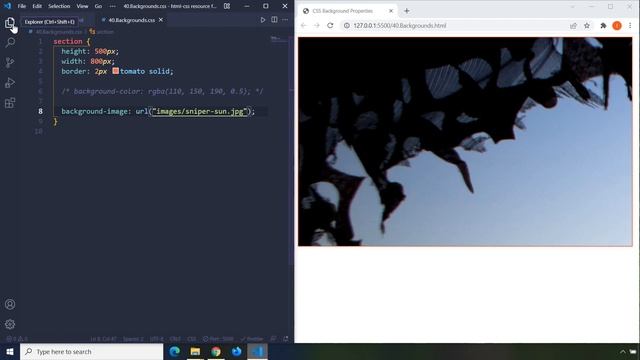
Task: Split the editor to the right
Action: click(x=274, y=20)
